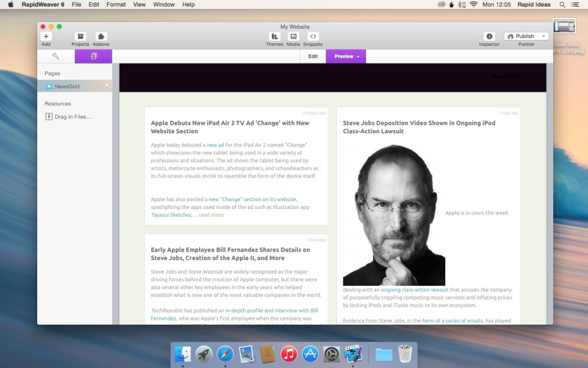Select the NewsGrid page in sidebar
The height and width of the screenshot is (368, 588).
[x=74, y=86]
